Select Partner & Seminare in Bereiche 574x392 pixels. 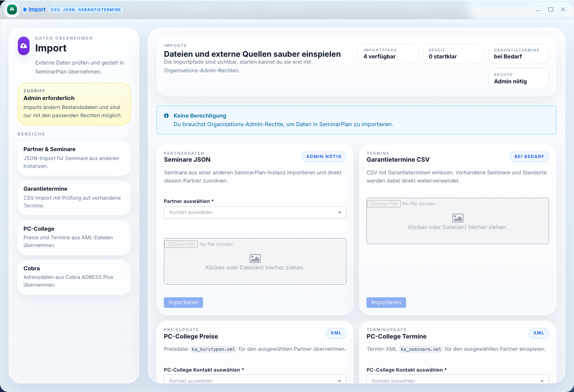click(x=74, y=158)
